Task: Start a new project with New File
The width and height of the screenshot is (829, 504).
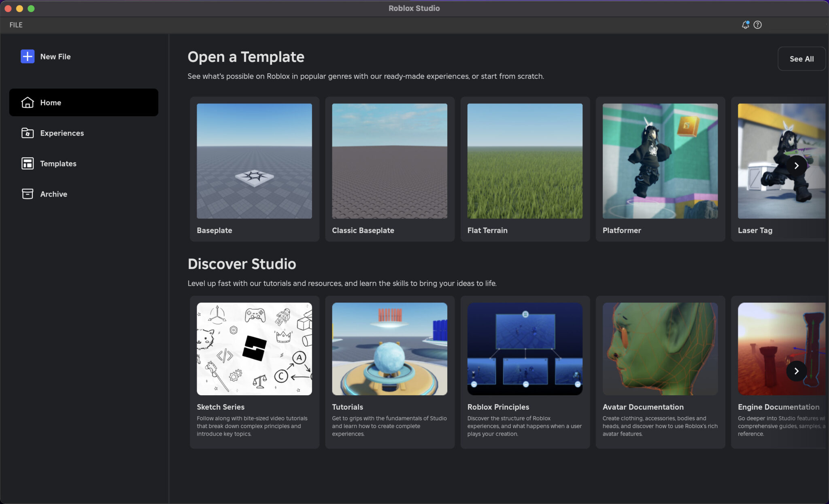Action: (x=55, y=56)
